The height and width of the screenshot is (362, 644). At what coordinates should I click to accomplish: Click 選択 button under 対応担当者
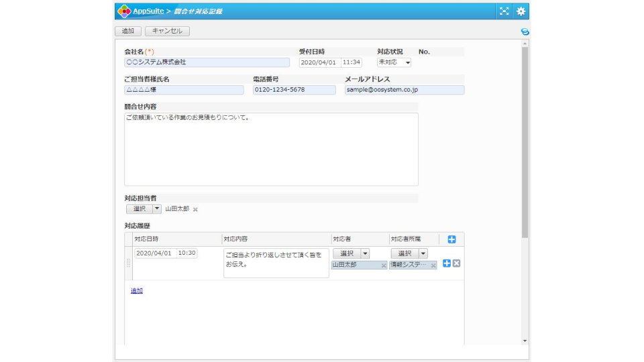click(x=140, y=209)
